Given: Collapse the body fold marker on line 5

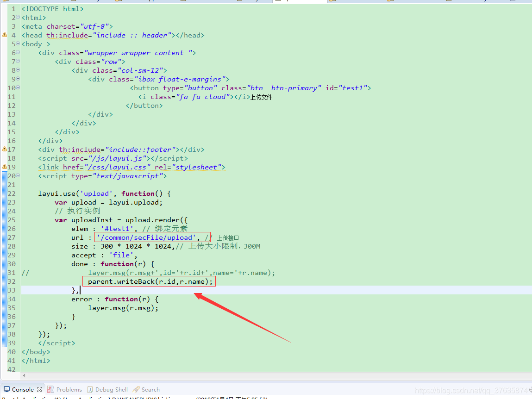Looking at the screenshot, I should [17, 44].
